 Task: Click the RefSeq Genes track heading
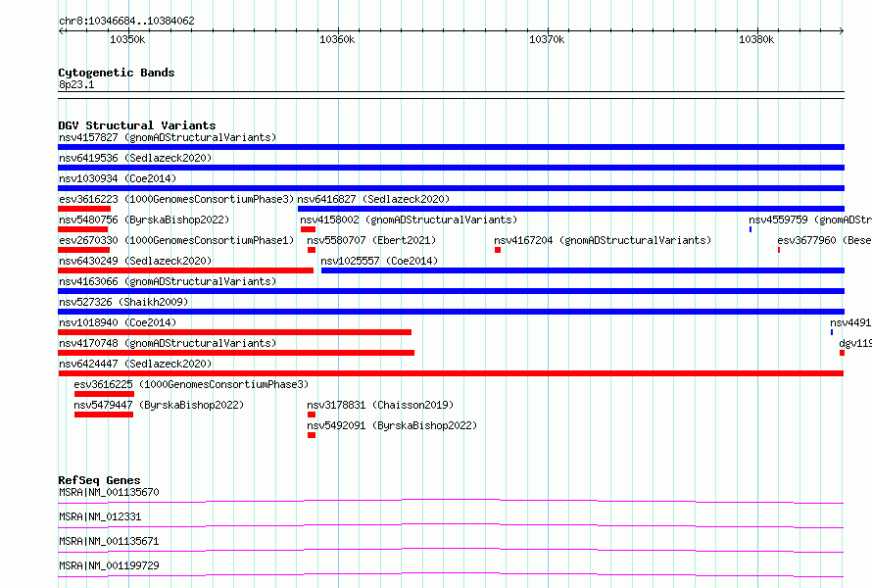coord(99,480)
